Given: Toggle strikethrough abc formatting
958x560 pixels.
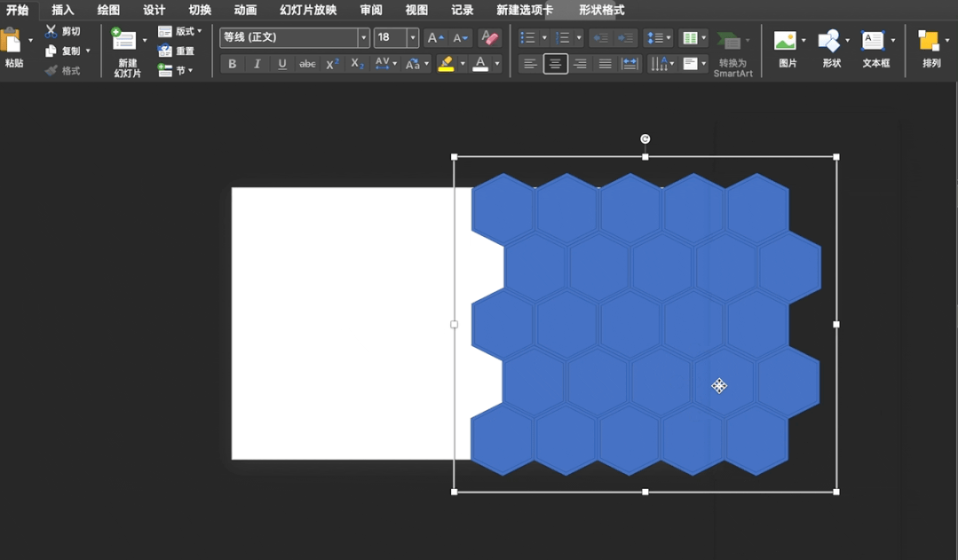Looking at the screenshot, I should (x=306, y=64).
